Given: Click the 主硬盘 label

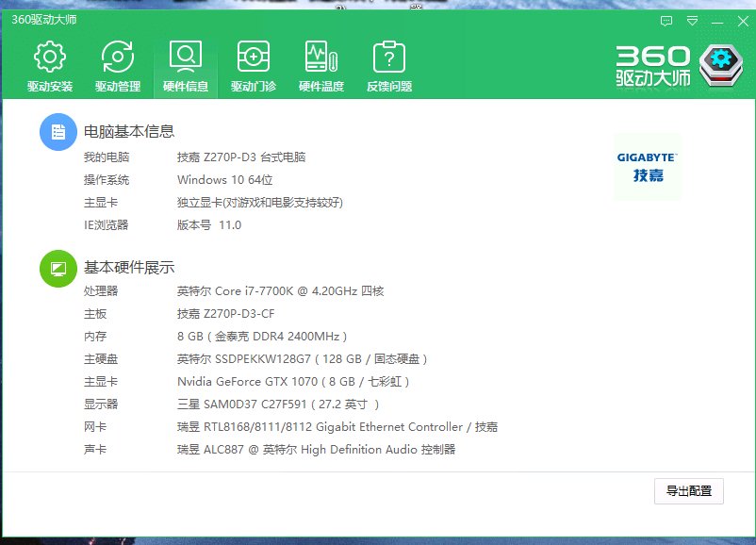Looking at the screenshot, I should pos(101,359).
